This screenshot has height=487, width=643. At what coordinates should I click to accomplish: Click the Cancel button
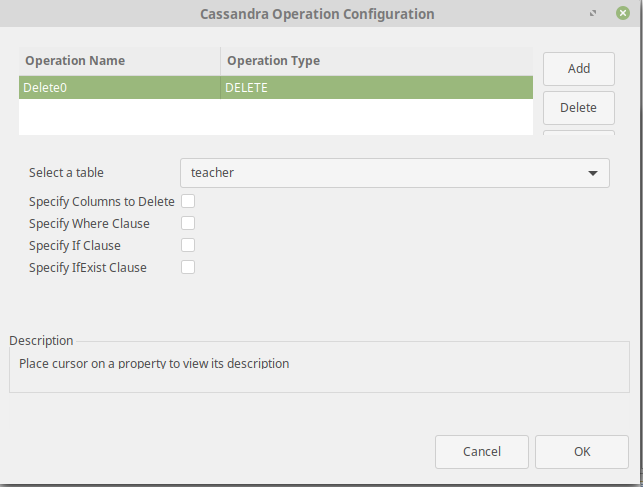[482, 452]
